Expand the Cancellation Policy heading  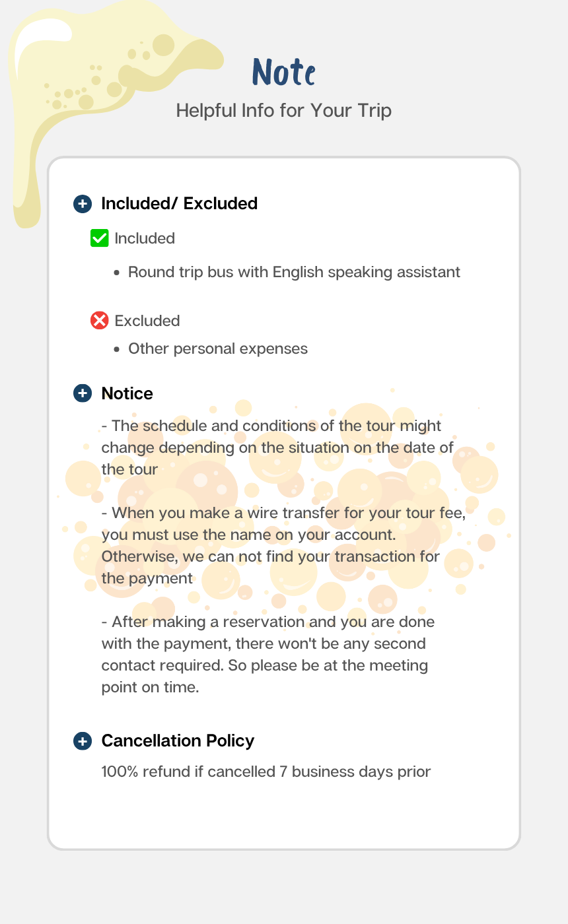click(178, 741)
